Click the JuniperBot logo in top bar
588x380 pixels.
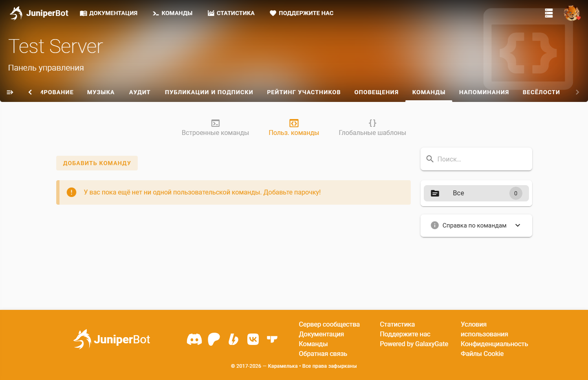pos(39,13)
